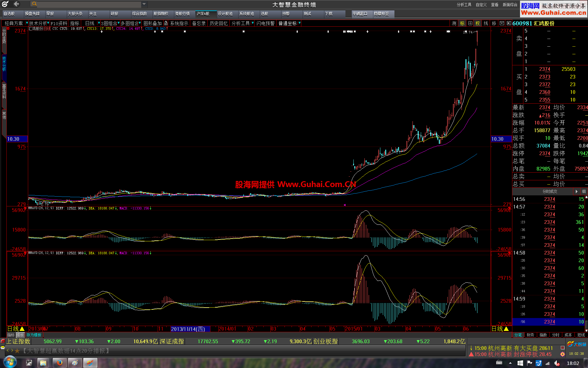Expand the 技术分析 dropdown arrow

coord(48,23)
